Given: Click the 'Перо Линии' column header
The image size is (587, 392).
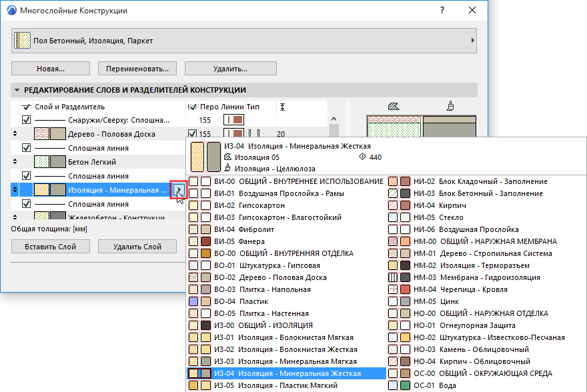Looking at the screenshot, I should [x=221, y=107].
